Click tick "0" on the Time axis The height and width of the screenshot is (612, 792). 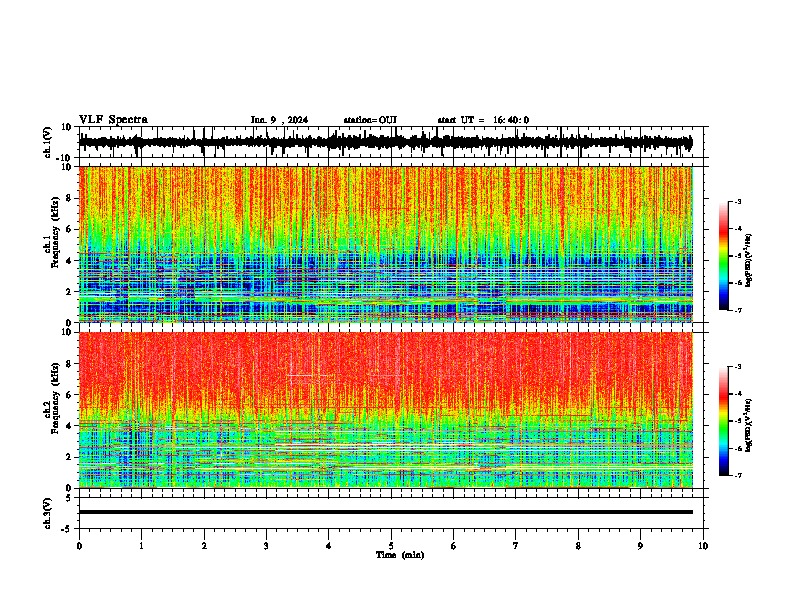pyautogui.click(x=79, y=546)
